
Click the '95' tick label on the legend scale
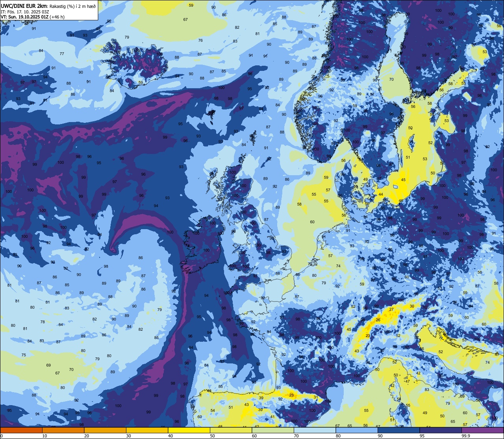click(422, 436)
